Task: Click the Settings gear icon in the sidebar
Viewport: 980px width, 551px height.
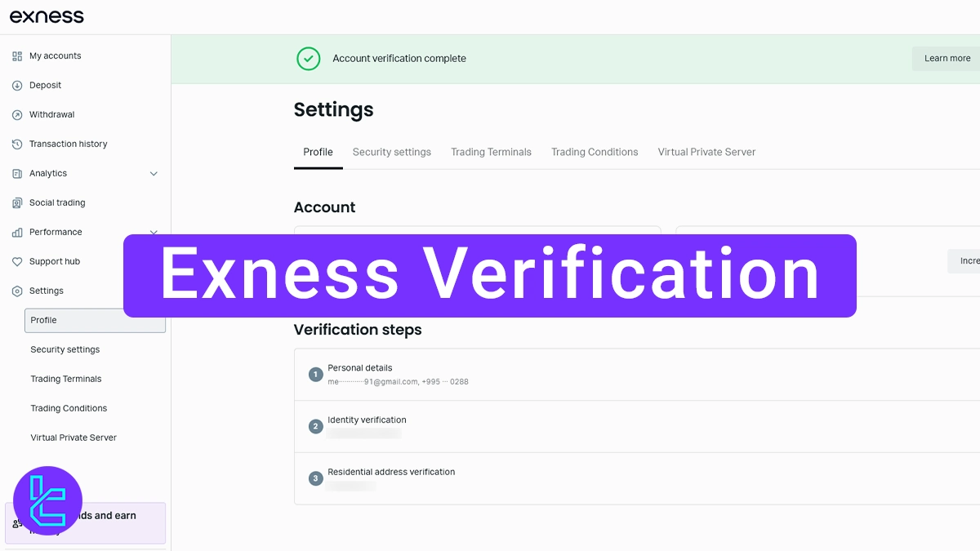Action: (x=16, y=291)
